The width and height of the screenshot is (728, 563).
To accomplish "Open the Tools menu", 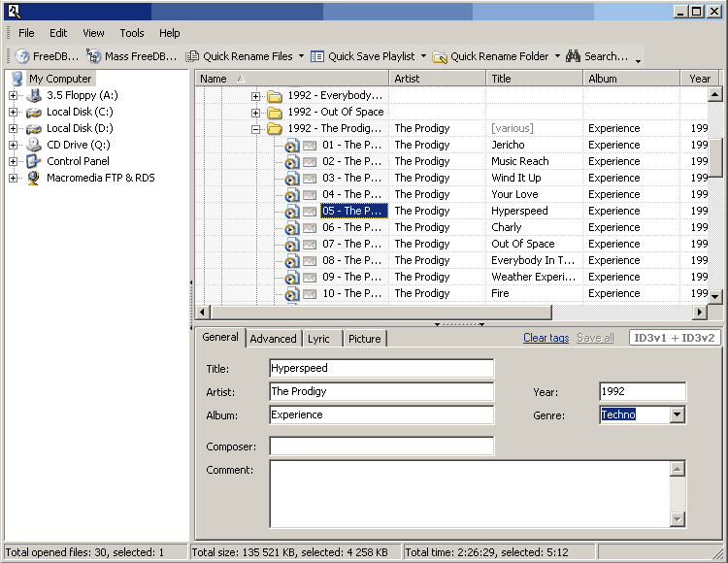I will 132,33.
